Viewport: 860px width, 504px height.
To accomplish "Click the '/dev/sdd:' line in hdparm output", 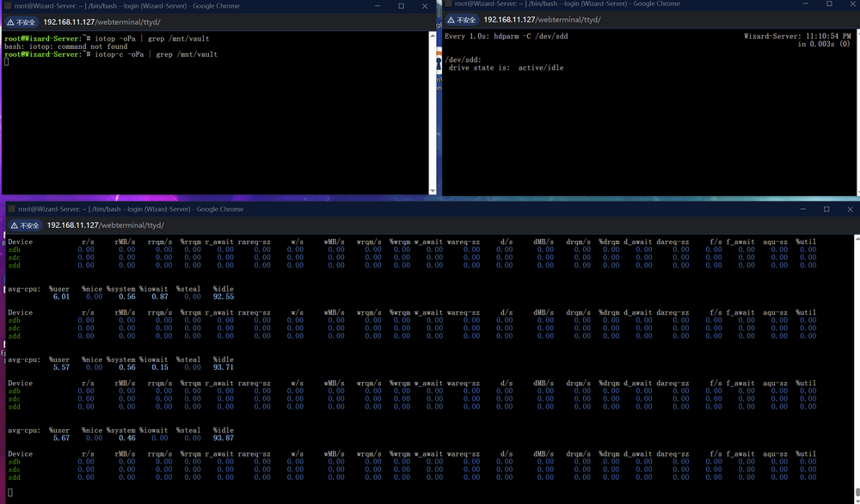I will click(x=463, y=60).
